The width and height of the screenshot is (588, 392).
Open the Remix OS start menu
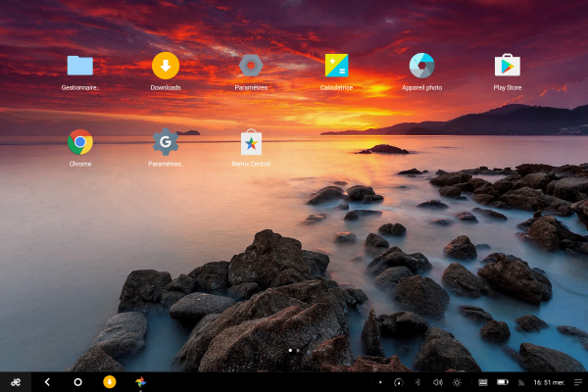[x=16, y=382]
